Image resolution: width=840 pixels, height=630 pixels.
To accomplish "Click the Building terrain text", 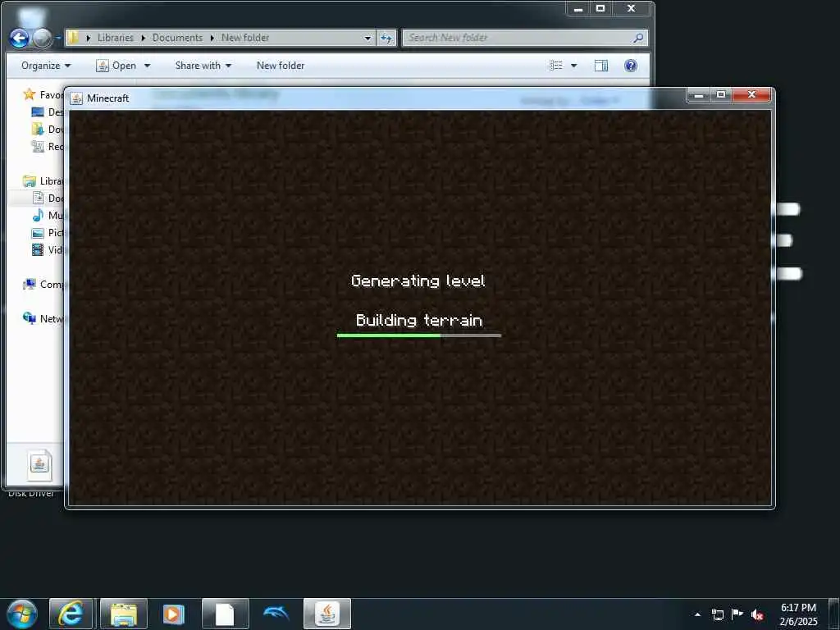I will tap(419, 321).
